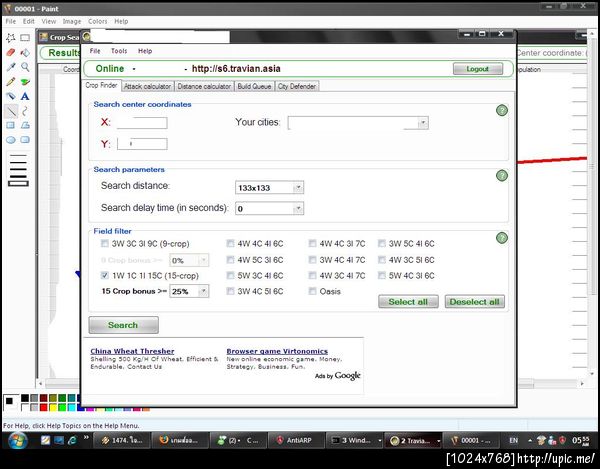Check the 4W 5C 3I 6C option
This screenshot has width=600, height=469.
230,260
